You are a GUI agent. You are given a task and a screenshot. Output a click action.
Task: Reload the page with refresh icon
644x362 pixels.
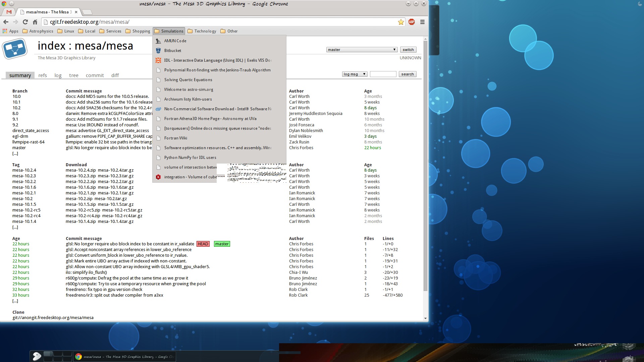point(25,22)
